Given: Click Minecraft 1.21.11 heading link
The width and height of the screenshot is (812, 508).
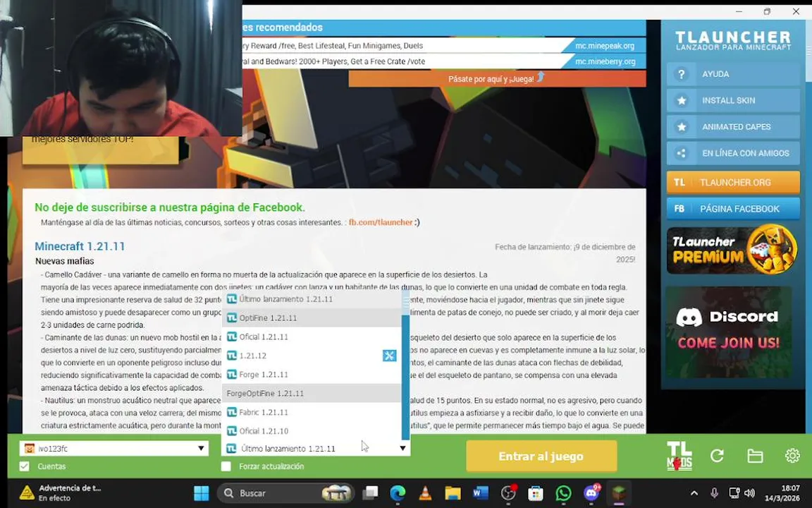Looking at the screenshot, I should 80,246.
